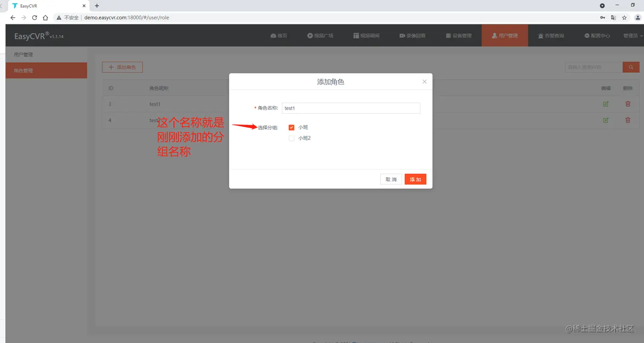
Task: Click the 角色名称 input field
Action: (351, 108)
